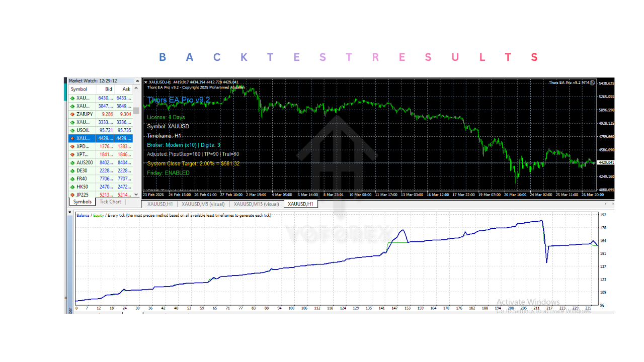The image size is (644, 362).
Task: Click the red down-arrow icon beside JP225
Action: (x=71, y=195)
